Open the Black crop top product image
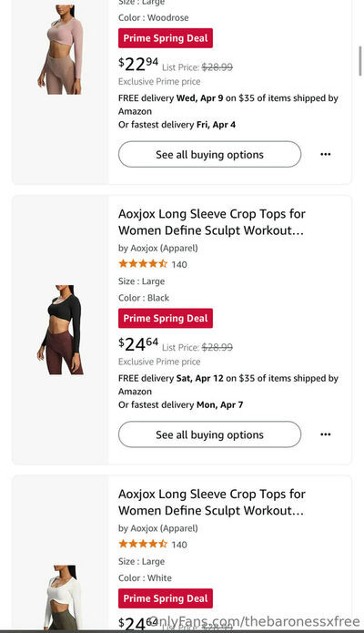The height and width of the screenshot is (633, 364). point(60,330)
